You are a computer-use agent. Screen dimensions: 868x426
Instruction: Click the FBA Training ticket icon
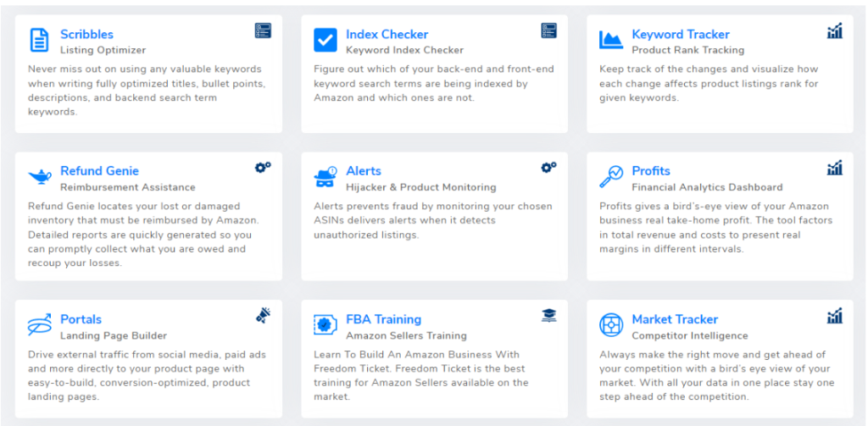tap(325, 324)
